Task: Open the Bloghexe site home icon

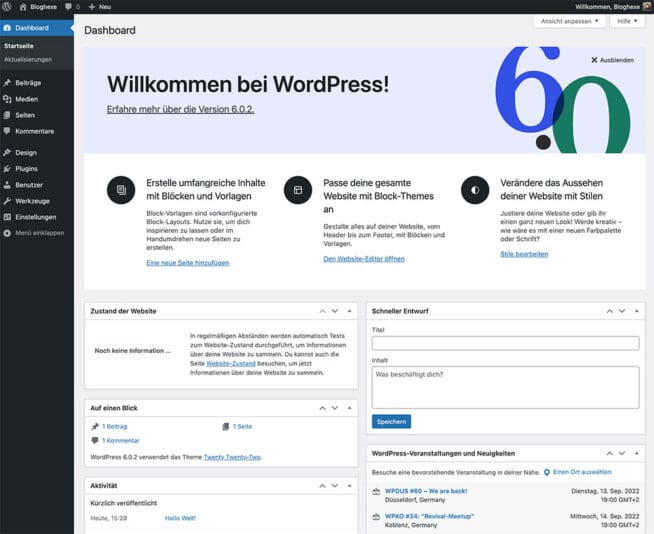Action: coord(23,7)
